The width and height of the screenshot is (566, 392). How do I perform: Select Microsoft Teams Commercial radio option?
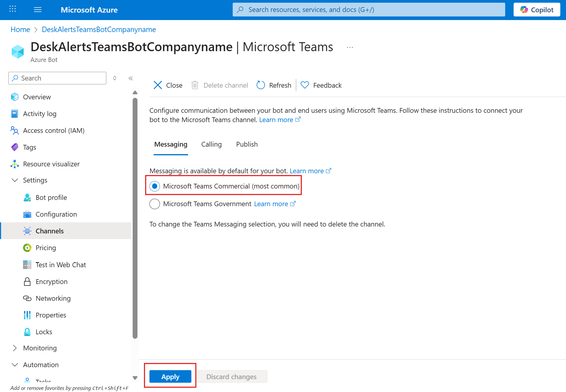(155, 186)
